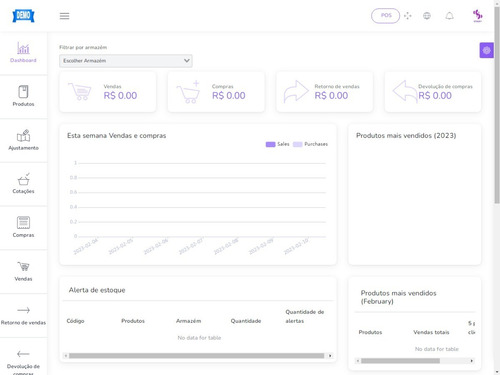This screenshot has height=375, width=500.
Task: Click right arrow of Alerta de estoque scrollbar
Action: 330,356
